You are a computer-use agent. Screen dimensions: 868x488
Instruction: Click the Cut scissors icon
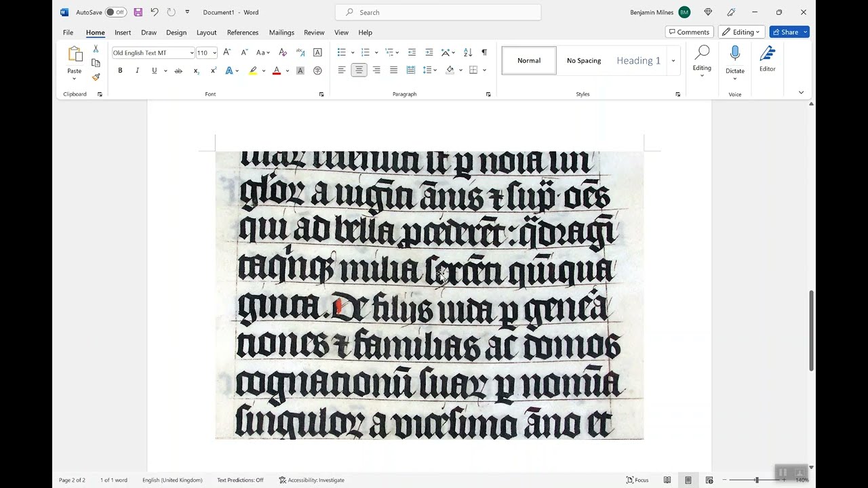pyautogui.click(x=96, y=49)
